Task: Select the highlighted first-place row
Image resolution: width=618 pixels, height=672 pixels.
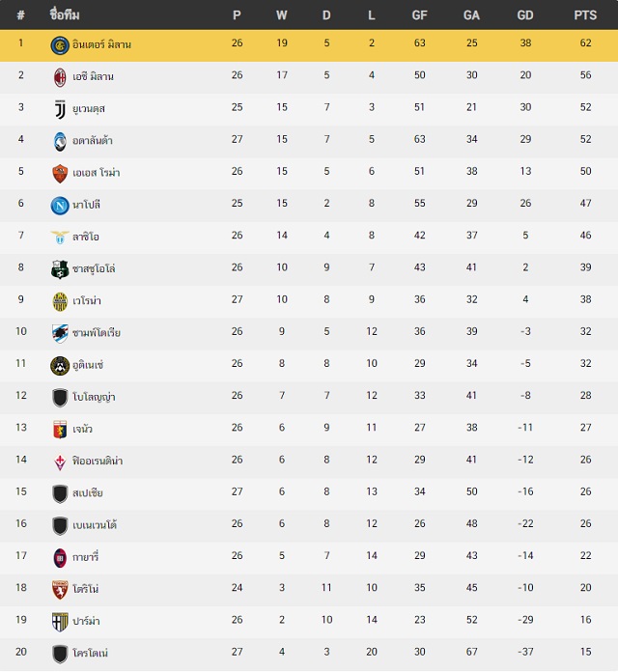Action: [x=309, y=45]
